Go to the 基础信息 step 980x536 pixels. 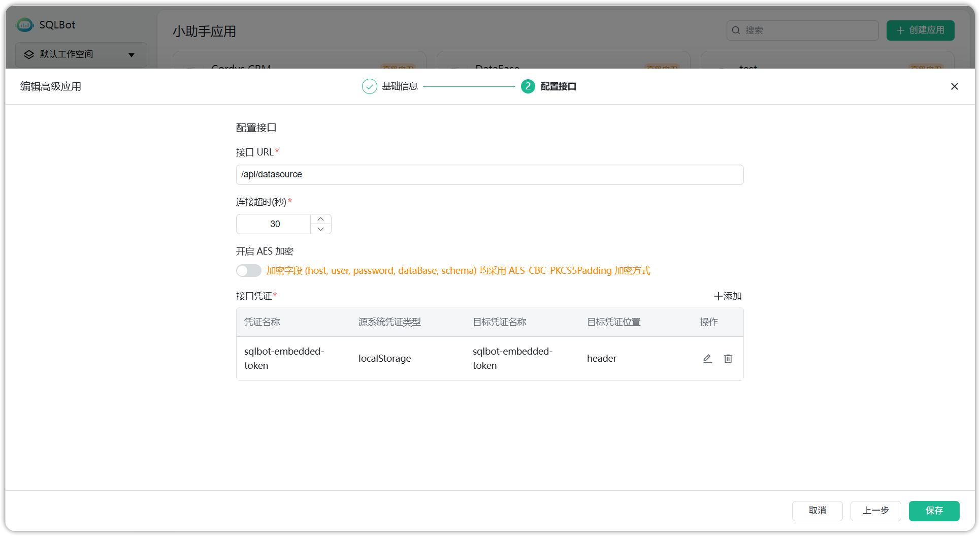tap(400, 86)
